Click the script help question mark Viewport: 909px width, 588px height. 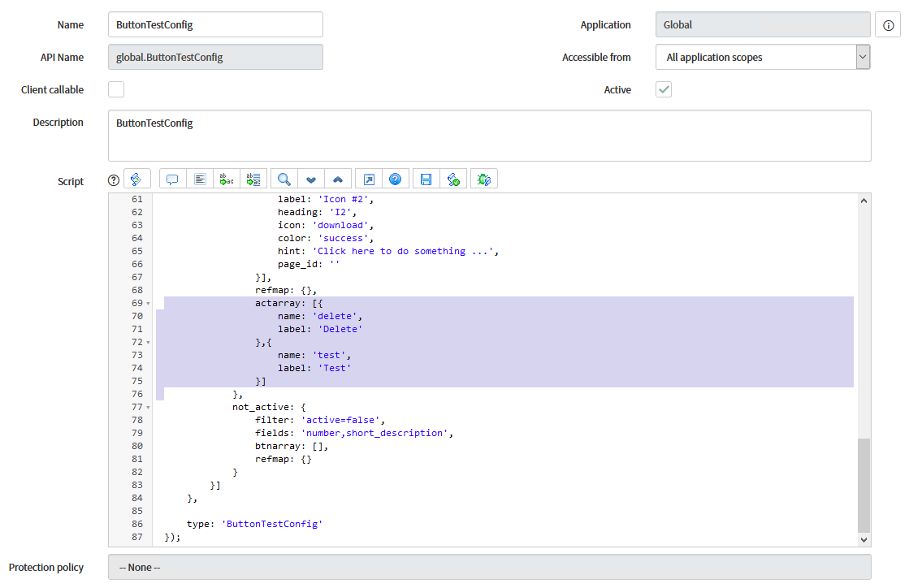click(112, 179)
